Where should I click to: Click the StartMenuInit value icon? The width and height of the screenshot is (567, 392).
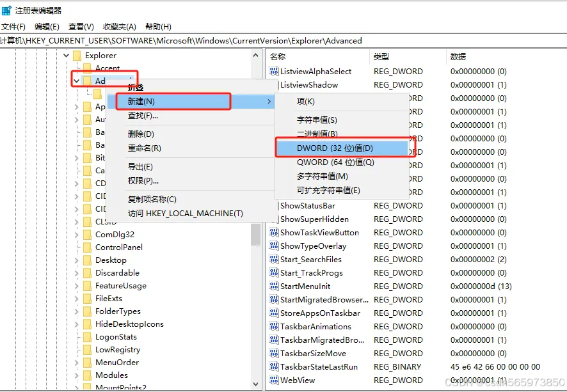click(274, 286)
